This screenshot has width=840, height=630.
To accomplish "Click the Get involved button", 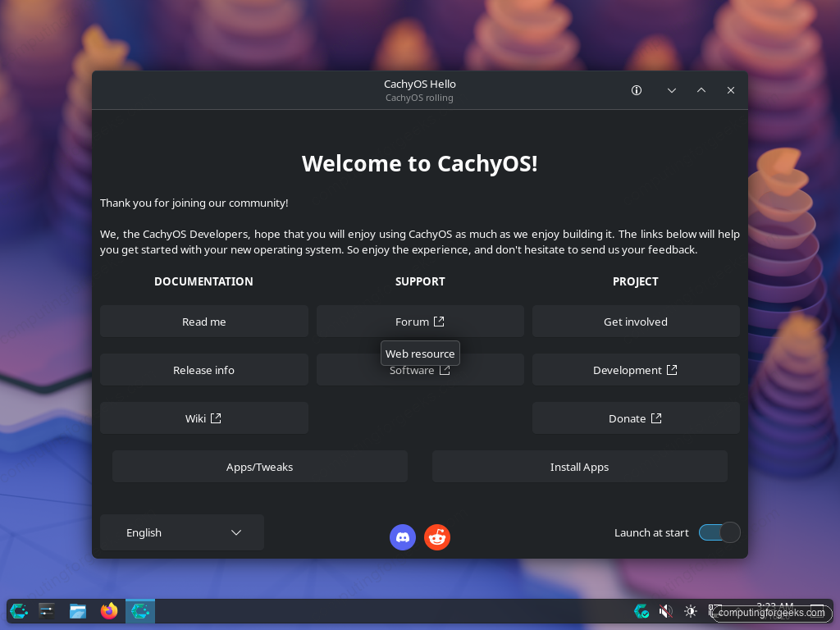I will [x=636, y=322].
